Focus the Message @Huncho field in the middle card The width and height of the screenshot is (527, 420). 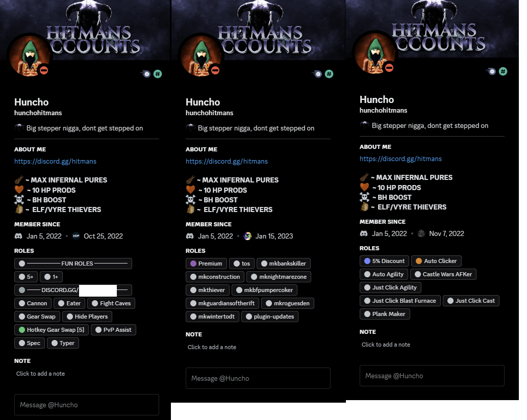(258, 378)
